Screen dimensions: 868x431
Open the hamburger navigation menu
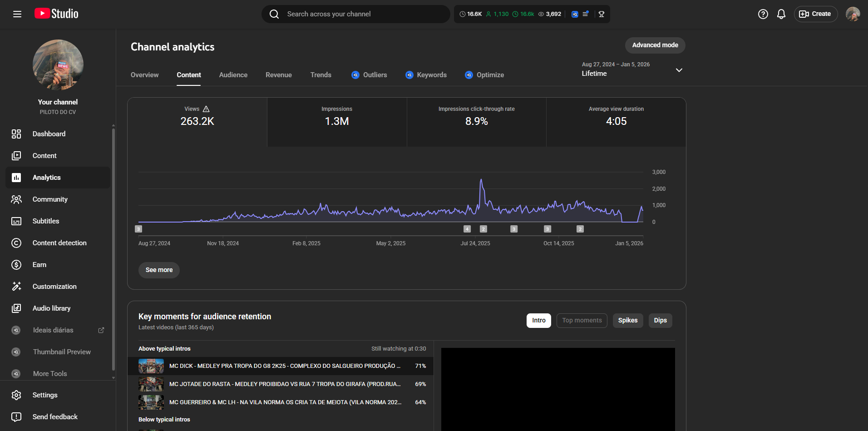click(x=17, y=14)
